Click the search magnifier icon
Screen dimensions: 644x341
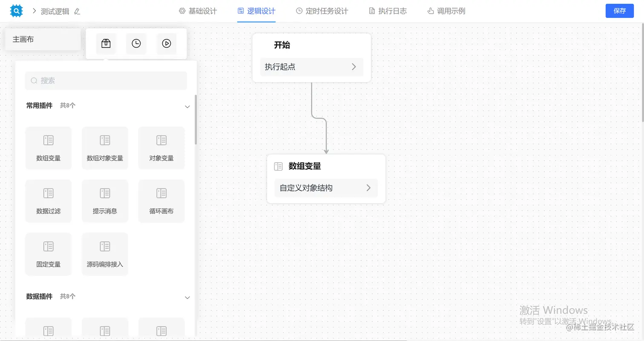pyautogui.click(x=34, y=80)
